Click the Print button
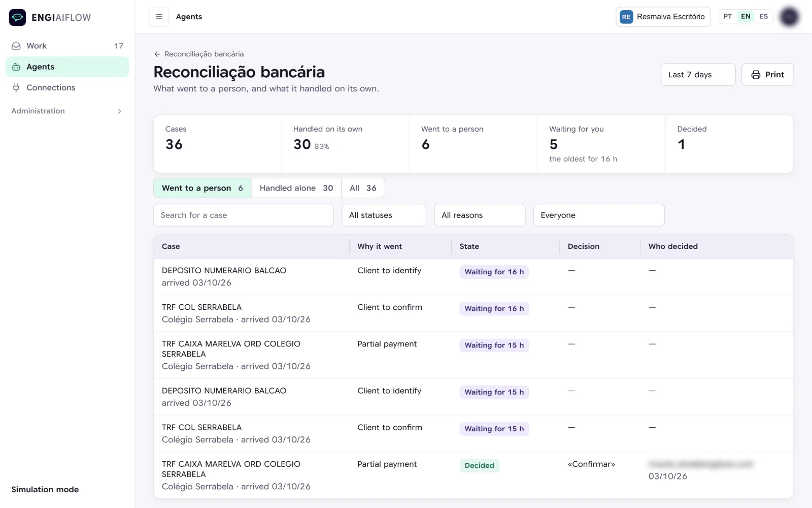This screenshot has height=508, width=812. 767,75
